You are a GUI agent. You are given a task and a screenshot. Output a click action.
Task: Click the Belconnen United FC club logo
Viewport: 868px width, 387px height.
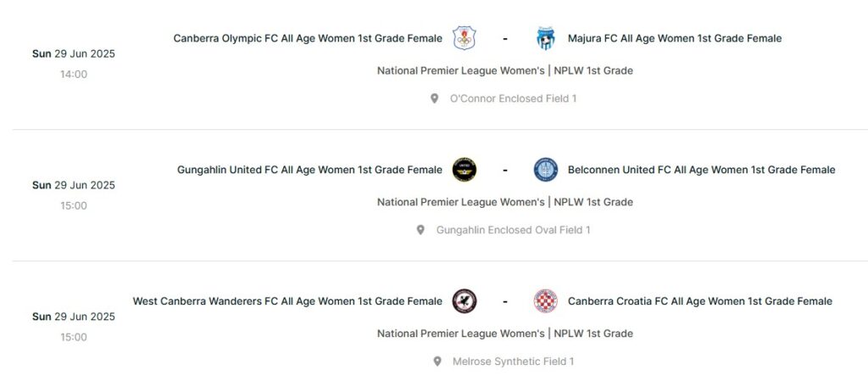[x=545, y=170]
